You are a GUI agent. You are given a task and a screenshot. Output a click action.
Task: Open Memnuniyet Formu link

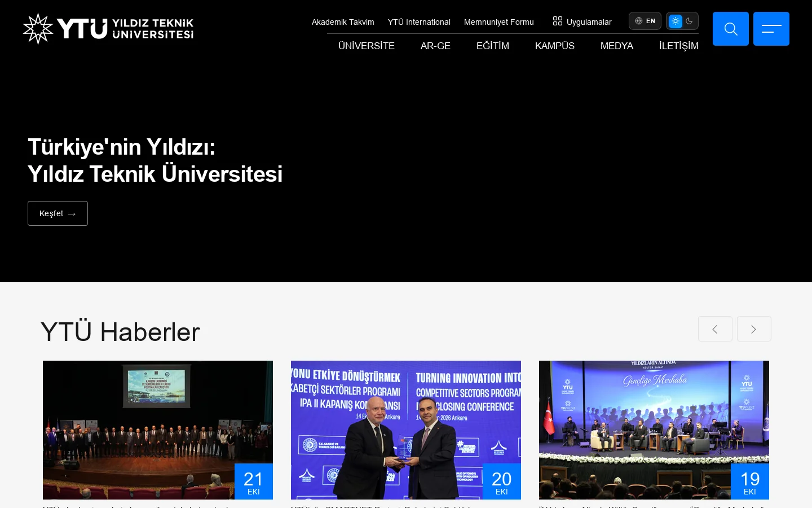(498, 22)
